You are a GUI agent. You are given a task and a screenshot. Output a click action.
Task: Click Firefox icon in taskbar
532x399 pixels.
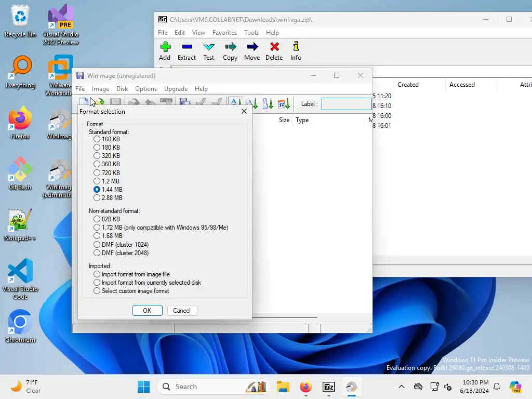pyautogui.click(x=305, y=387)
